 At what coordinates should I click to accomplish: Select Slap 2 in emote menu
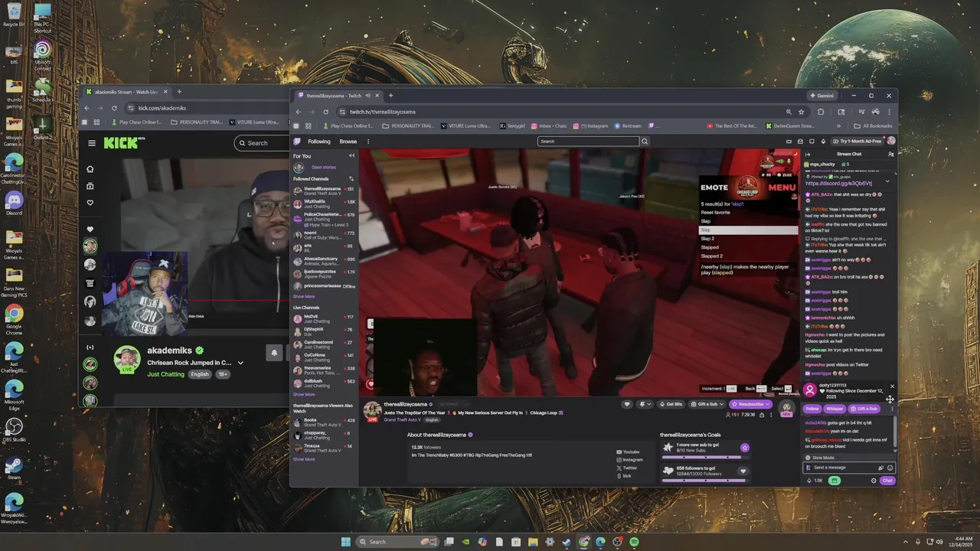click(x=708, y=239)
